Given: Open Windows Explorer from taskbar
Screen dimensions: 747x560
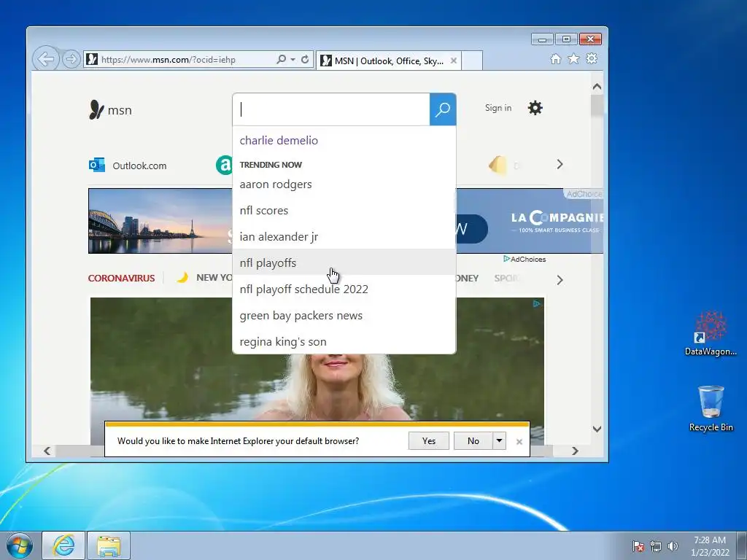Looking at the screenshot, I should point(109,545).
